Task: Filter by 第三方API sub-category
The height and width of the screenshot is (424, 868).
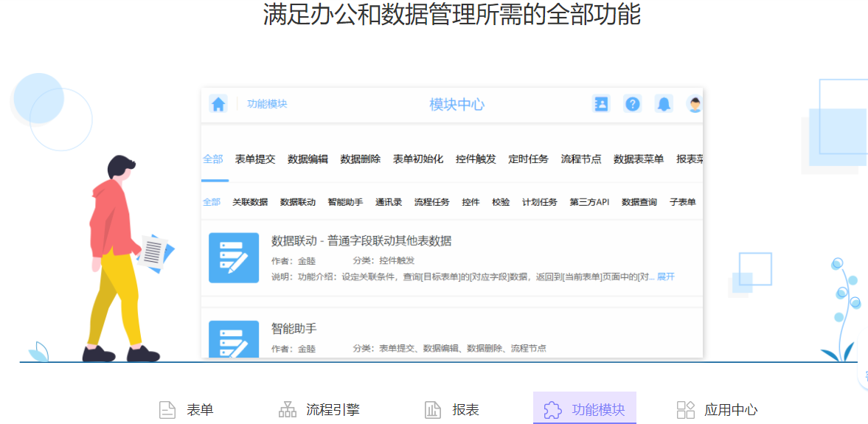Action: point(589,202)
